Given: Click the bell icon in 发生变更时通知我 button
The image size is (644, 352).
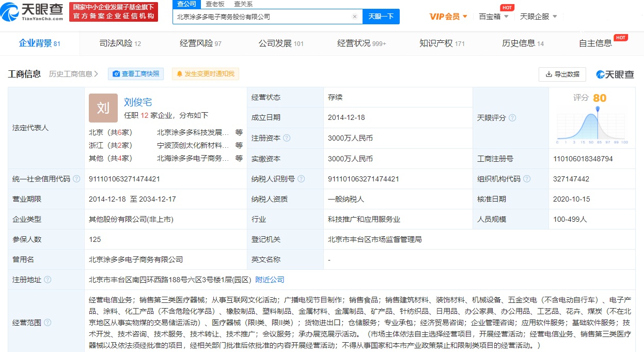Looking at the screenshot, I should pyautogui.click(x=180, y=74).
